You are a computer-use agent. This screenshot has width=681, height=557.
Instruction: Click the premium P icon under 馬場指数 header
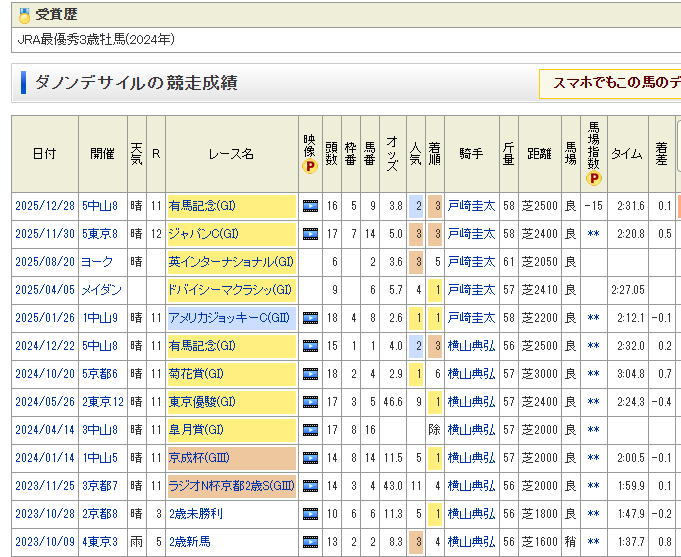(x=593, y=179)
